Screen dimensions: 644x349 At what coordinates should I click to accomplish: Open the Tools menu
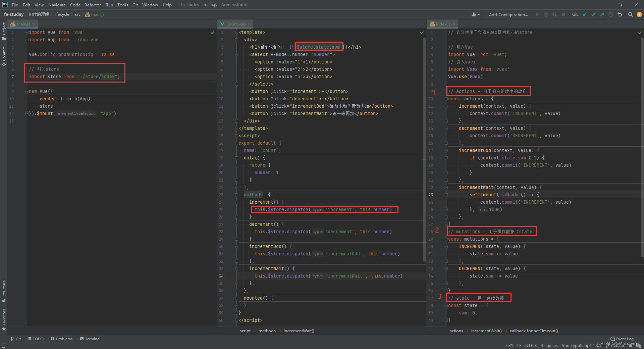(122, 5)
